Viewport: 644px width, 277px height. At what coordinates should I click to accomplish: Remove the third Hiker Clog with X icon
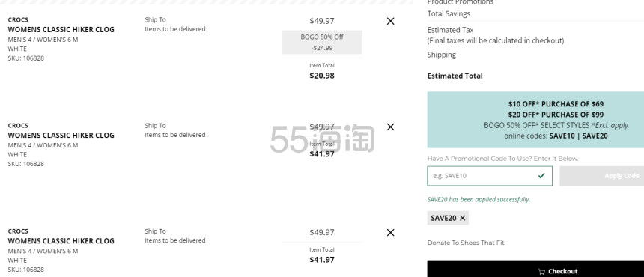tap(391, 233)
